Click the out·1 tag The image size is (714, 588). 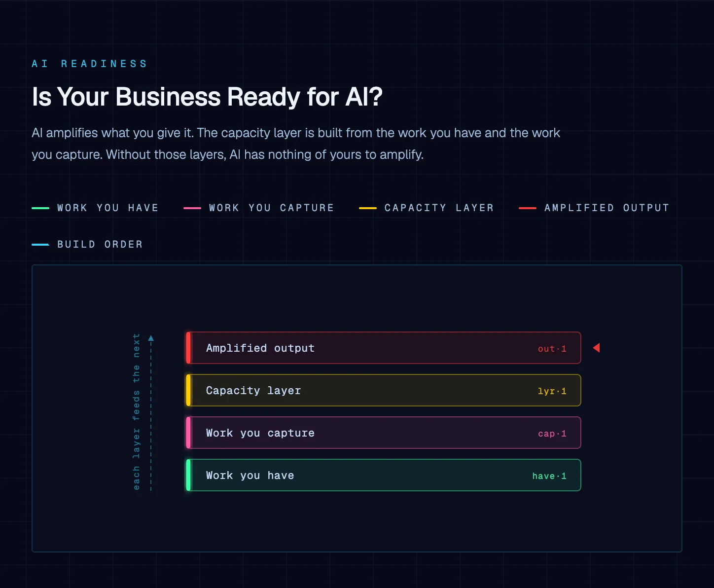552,349
